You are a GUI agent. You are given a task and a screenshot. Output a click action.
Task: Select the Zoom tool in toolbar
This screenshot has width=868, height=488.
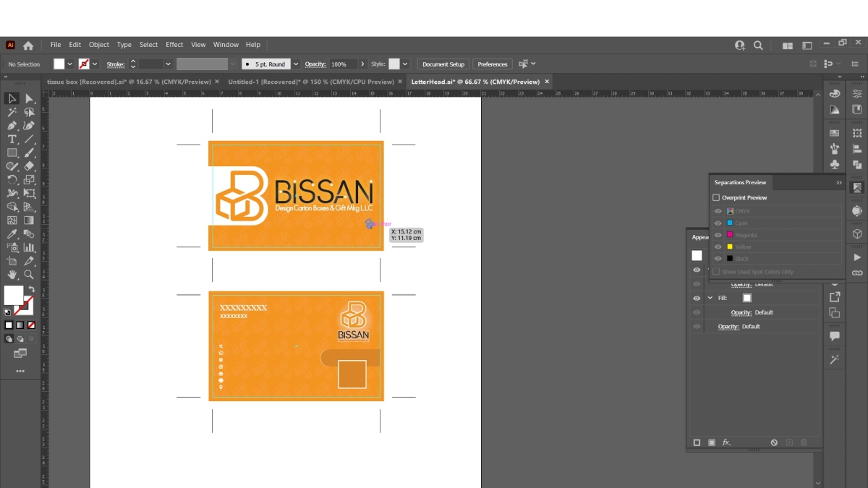pos(29,275)
